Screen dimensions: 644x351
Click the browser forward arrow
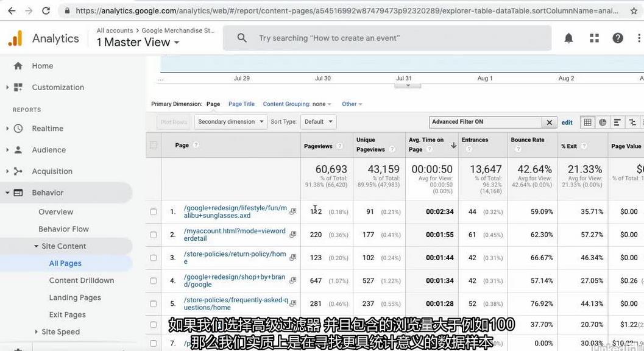click(x=29, y=11)
